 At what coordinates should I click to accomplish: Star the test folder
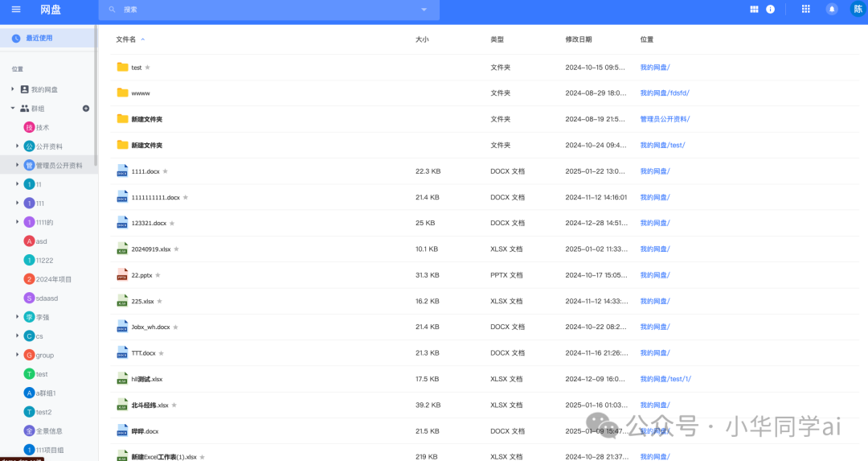click(x=147, y=68)
